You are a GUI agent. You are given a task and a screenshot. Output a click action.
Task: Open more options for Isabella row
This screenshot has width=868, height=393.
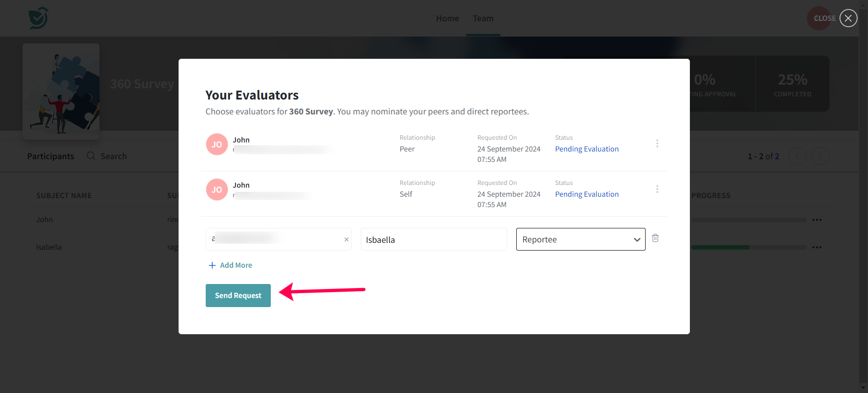click(816, 247)
